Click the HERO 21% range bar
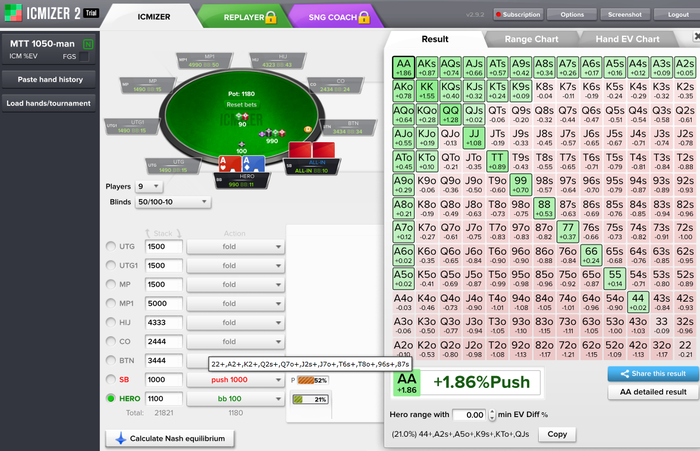 coord(310,399)
